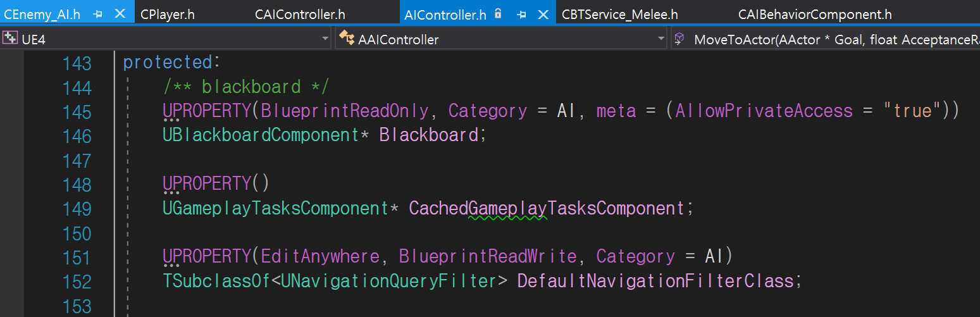This screenshot has width=980, height=317.
Task: Click UPROPERTY() on line 148
Action: coord(216,183)
